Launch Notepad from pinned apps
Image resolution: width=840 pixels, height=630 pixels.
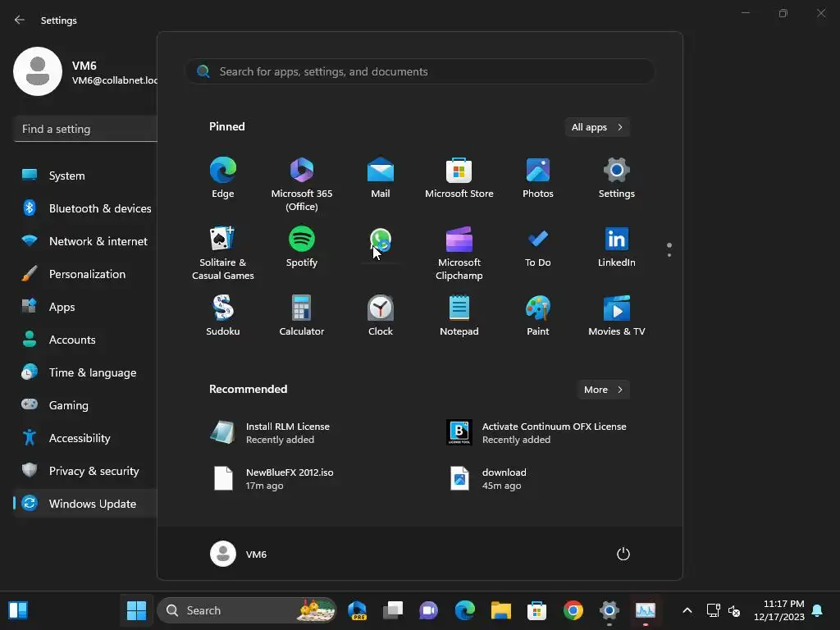pyautogui.click(x=459, y=316)
